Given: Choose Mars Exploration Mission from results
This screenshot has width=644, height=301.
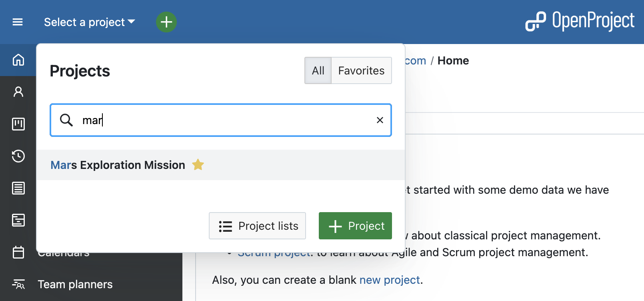Looking at the screenshot, I should [118, 165].
